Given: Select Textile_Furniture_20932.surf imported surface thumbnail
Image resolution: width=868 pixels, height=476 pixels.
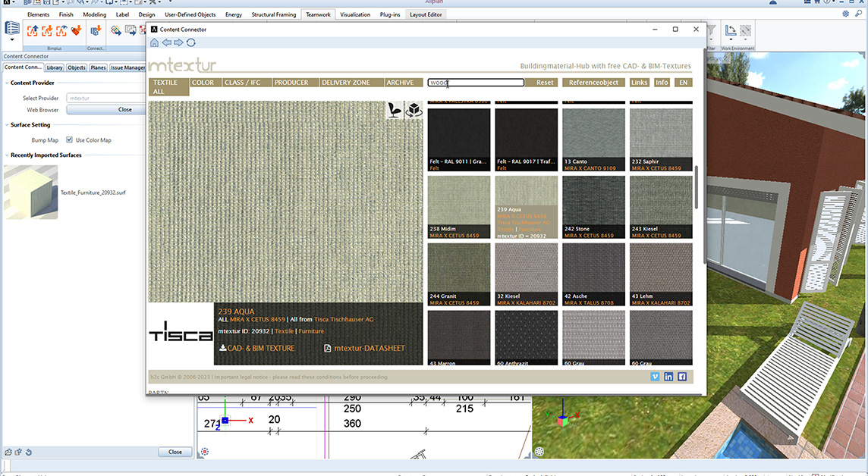Looking at the screenshot, I should point(31,193).
